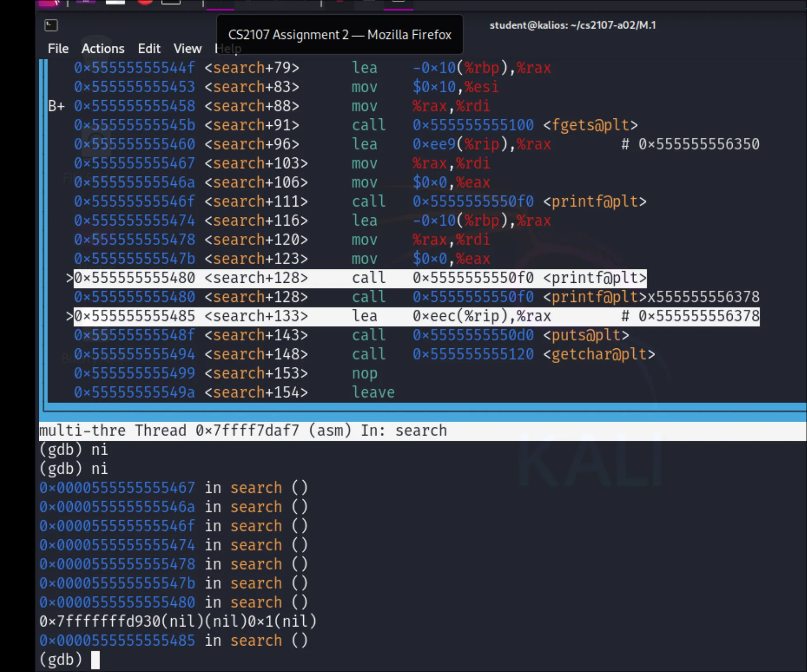Click the white rectangle icon in top panel
This screenshot has width=807, height=672.
(115, 2)
